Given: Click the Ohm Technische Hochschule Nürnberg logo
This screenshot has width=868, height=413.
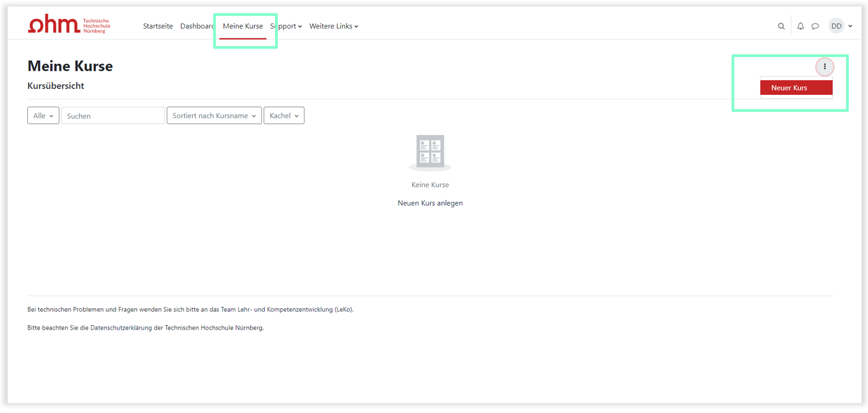Looking at the screenshot, I should coord(69,25).
